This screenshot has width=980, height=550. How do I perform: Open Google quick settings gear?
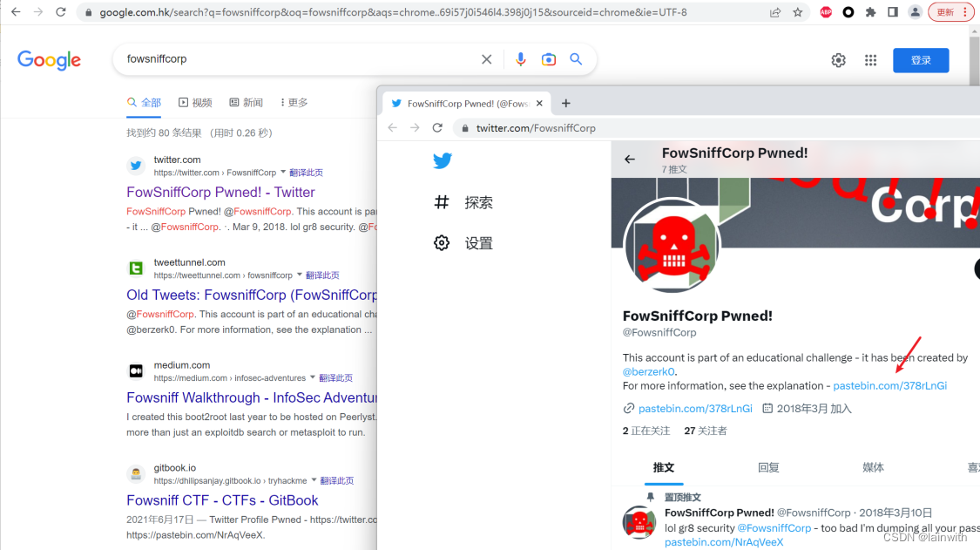(x=838, y=60)
